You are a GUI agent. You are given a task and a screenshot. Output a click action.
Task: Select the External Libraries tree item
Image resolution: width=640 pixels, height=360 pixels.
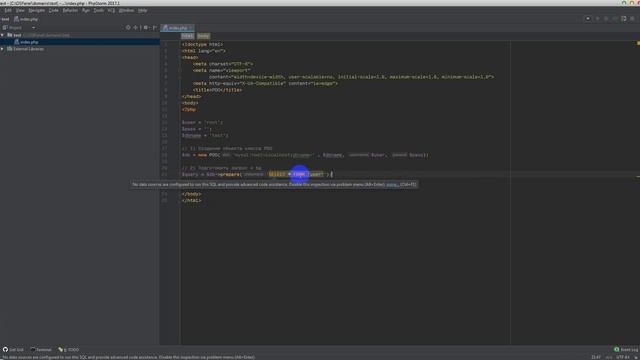(25, 49)
